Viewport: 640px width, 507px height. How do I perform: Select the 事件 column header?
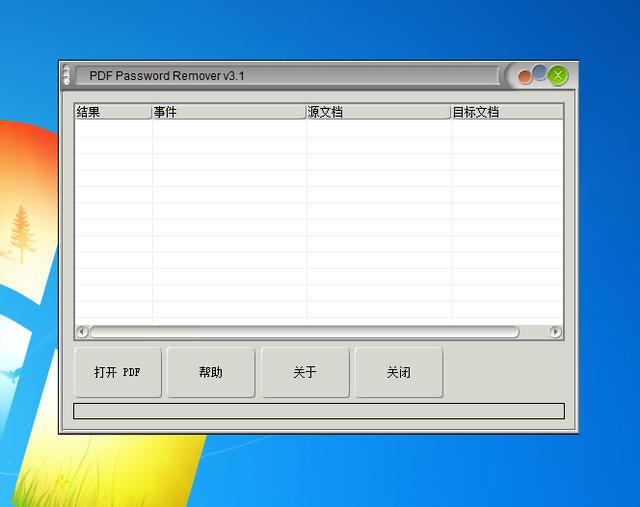229,112
